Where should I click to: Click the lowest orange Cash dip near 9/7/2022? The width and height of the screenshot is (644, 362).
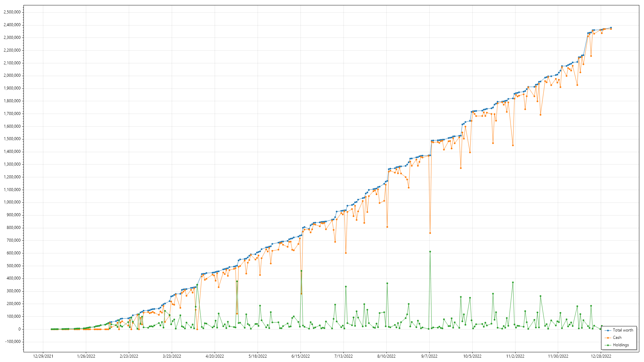click(x=430, y=233)
